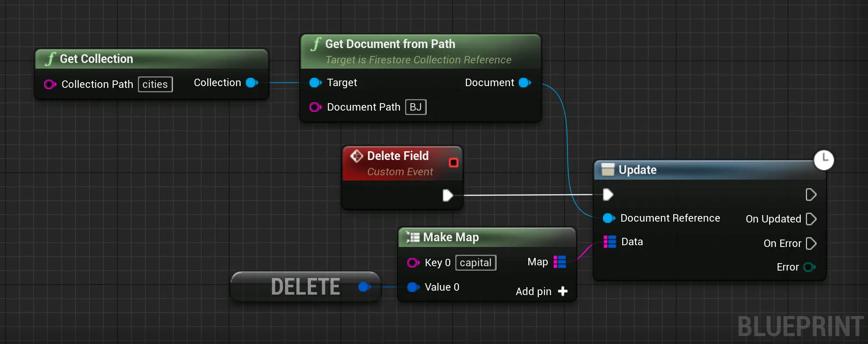The height and width of the screenshot is (344, 868).
Task: Click the red delegate pin on Delete Field
Action: pyautogui.click(x=454, y=163)
